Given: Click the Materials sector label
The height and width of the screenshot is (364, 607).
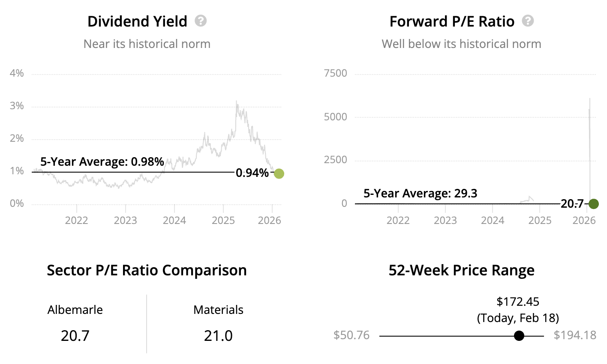Looking at the screenshot, I should pos(218,310).
